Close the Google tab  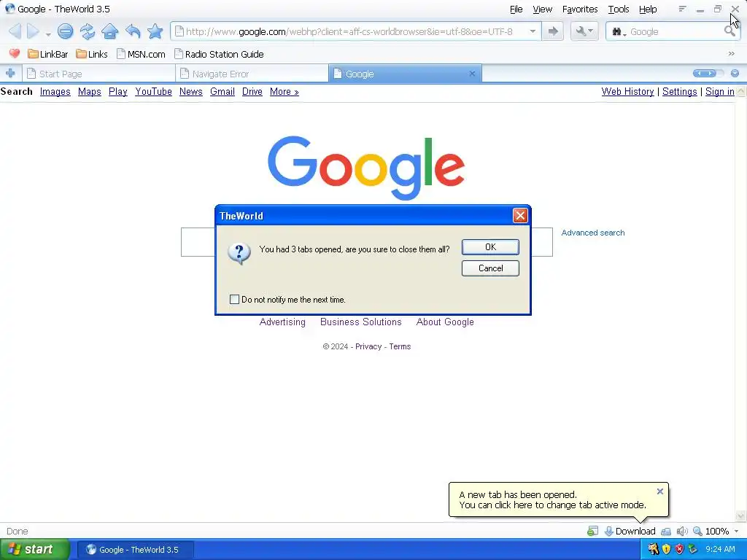tap(472, 74)
